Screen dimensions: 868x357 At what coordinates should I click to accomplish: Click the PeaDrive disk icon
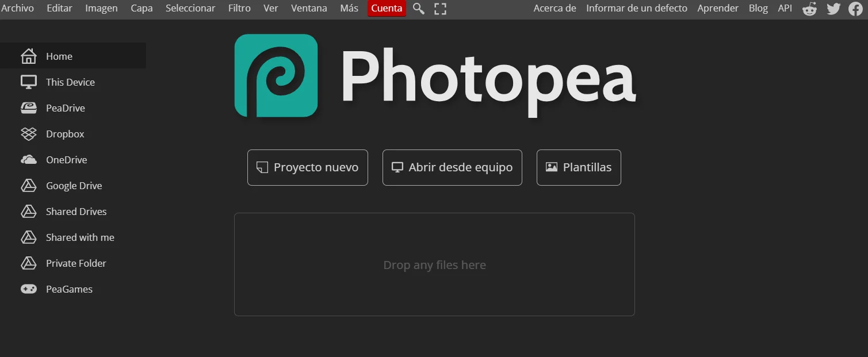click(29, 108)
